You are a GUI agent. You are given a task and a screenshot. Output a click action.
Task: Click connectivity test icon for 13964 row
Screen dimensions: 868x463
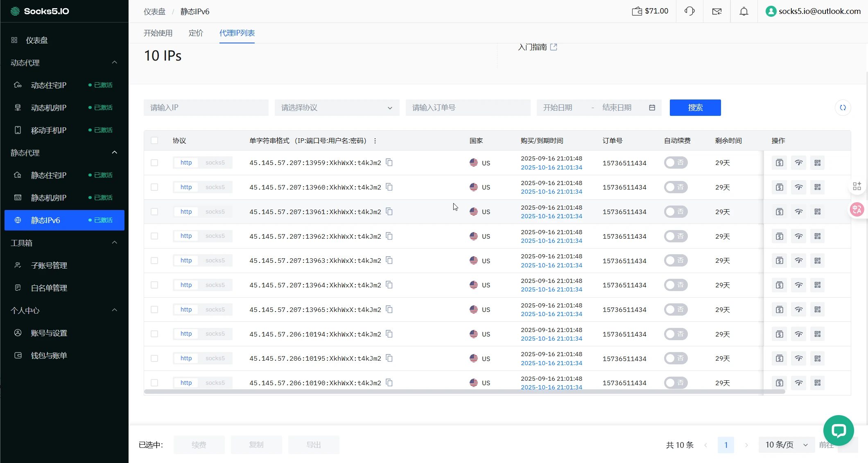tap(798, 285)
